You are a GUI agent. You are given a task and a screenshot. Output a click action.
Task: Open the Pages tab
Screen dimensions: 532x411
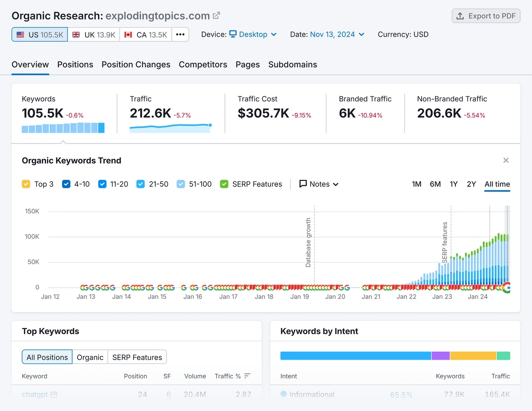248,65
